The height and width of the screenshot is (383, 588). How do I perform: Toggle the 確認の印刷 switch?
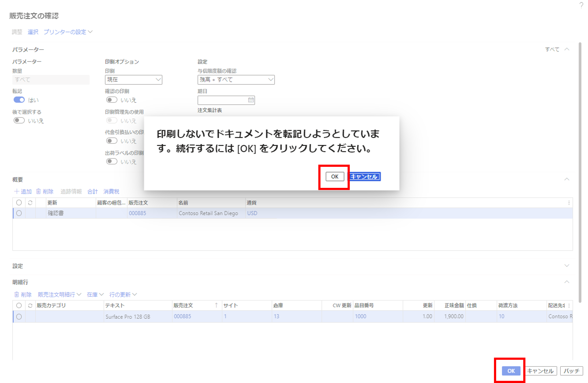click(x=112, y=100)
